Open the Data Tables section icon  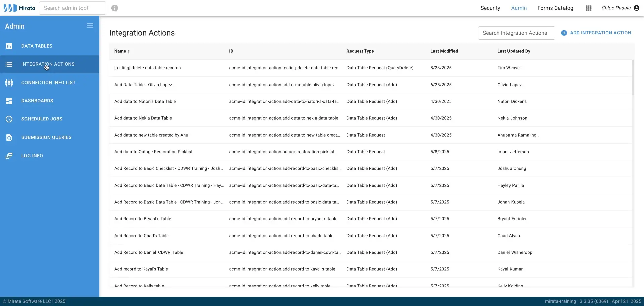pos(9,46)
